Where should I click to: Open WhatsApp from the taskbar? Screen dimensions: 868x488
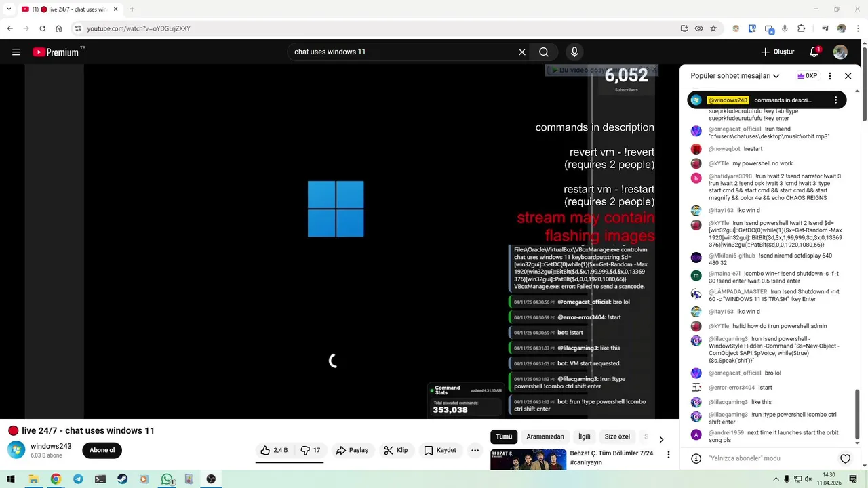click(167, 479)
